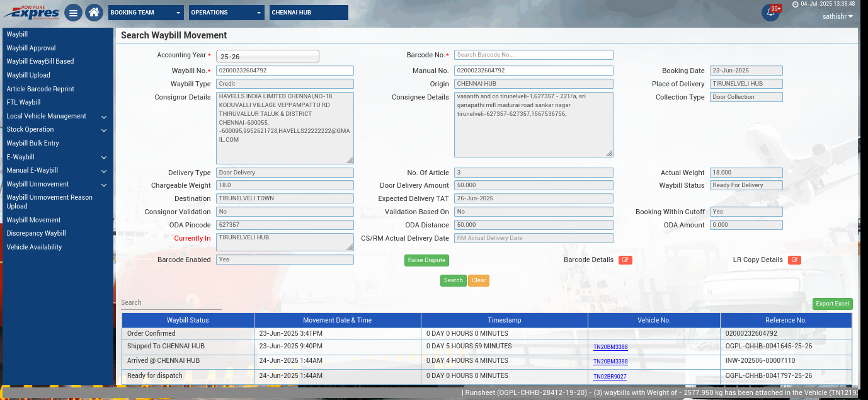The image size is (868, 400).
Task: Toggle the hamburger sidebar menu
Action: coord(74,13)
